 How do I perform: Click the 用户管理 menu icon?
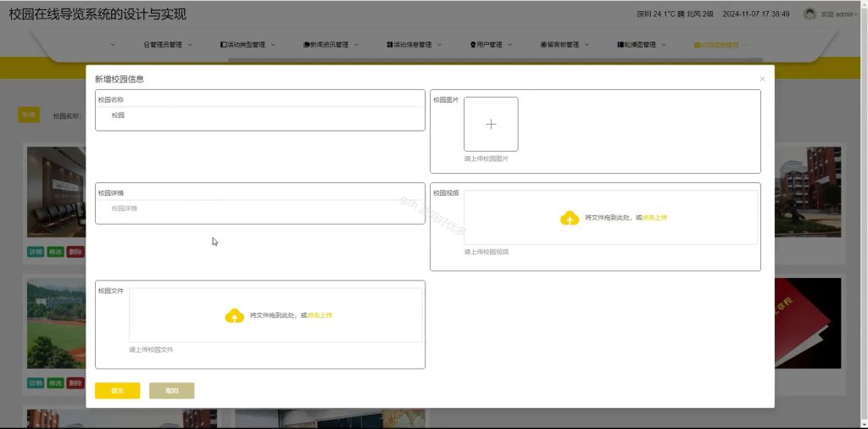click(473, 45)
